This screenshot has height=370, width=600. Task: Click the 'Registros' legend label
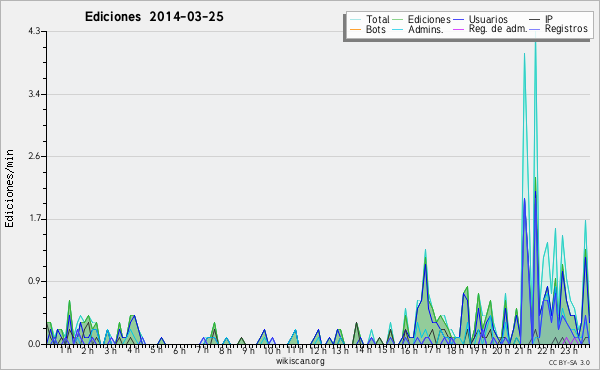pyautogui.click(x=566, y=29)
